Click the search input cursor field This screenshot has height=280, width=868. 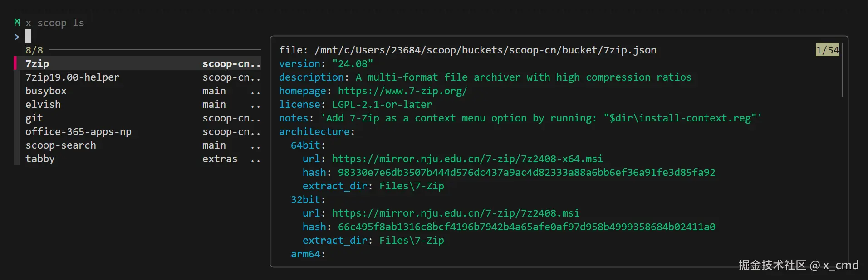[28, 36]
